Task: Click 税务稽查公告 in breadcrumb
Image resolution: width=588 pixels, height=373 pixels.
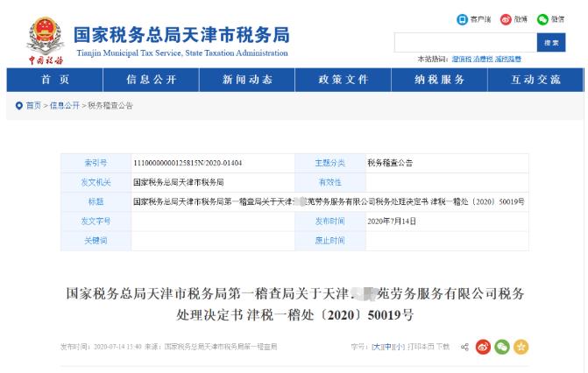Action: [x=110, y=106]
